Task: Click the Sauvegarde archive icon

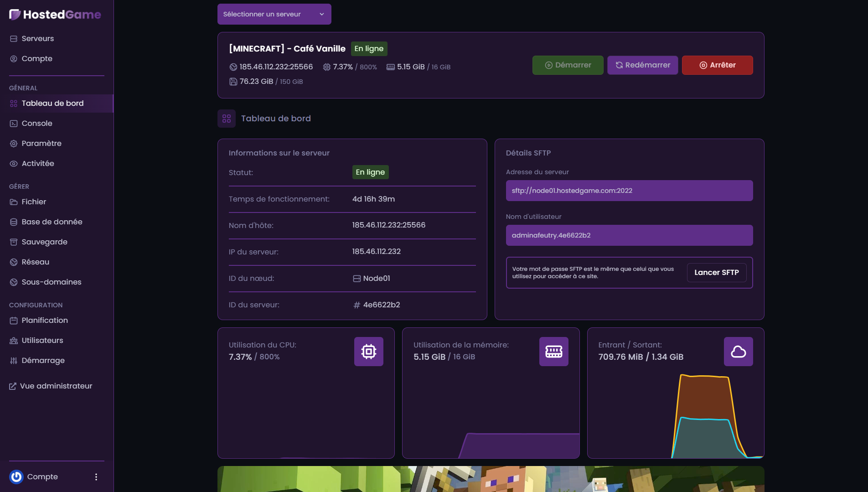Action: coord(14,242)
